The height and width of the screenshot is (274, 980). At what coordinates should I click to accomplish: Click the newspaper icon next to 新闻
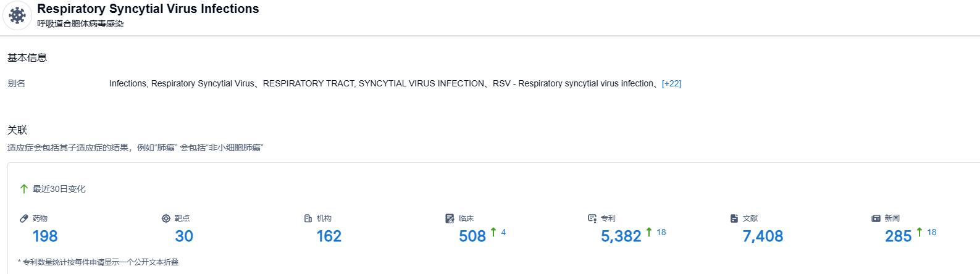pos(876,218)
